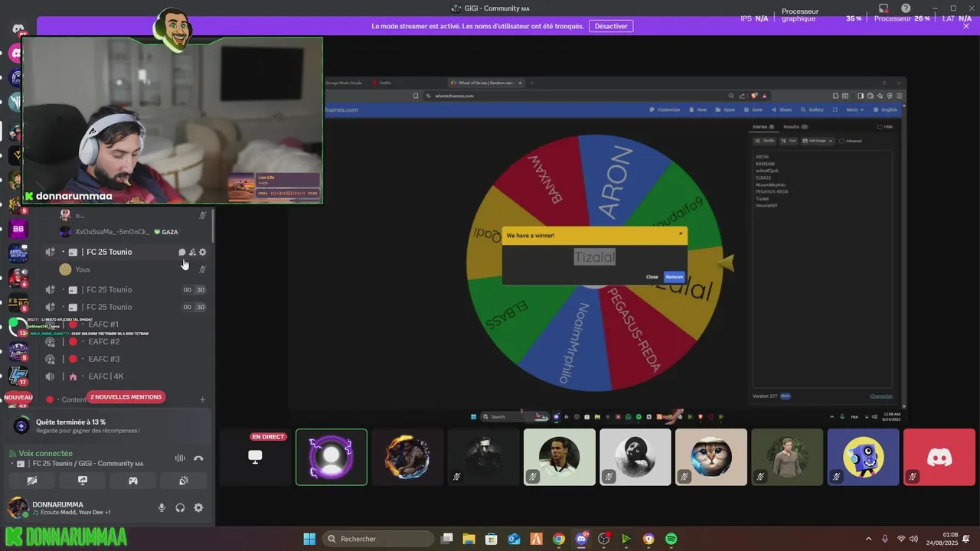Image resolution: width=980 pixels, height=551 pixels.
Task: Open the FSPO server icon
Action: pyautogui.click(x=17, y=302)
